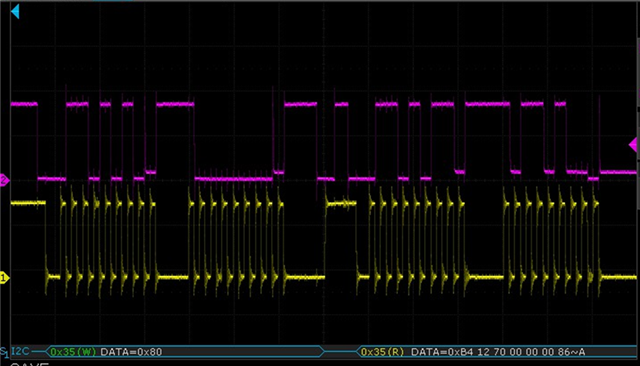Click the idle yellow high level segment
Image resolution: width=640 pixels, height=366 pixels.
28,202
